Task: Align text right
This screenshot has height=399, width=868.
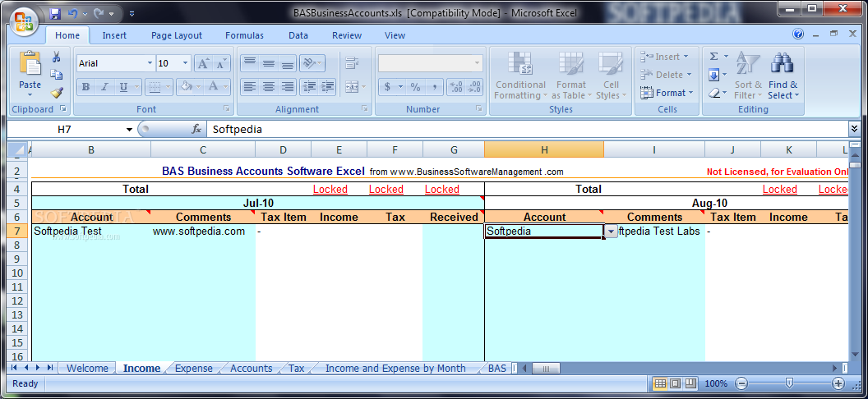Action: [288, 87]
